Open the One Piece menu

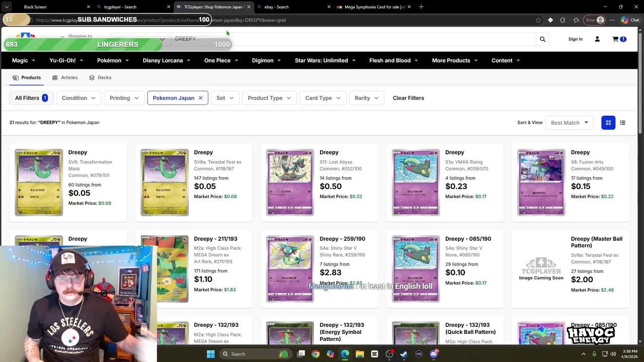(x=221, y=60)
